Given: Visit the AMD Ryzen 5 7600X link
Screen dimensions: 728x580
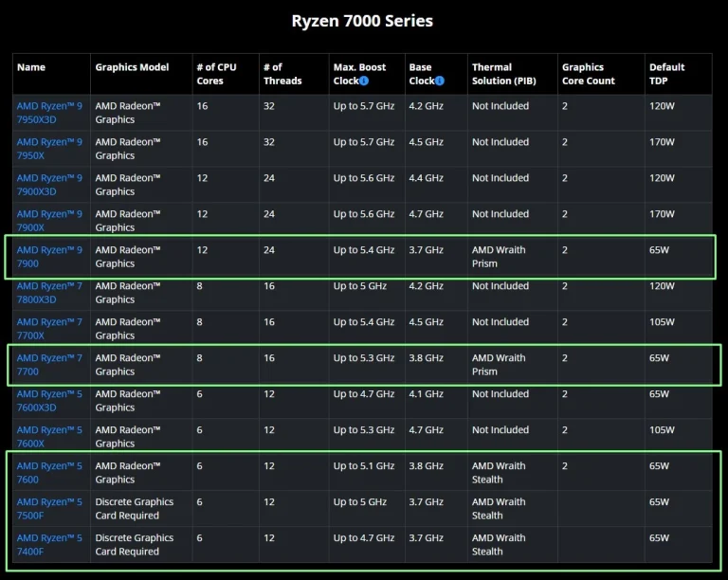Looking at the screenshot, I should (x=49, y=437).
